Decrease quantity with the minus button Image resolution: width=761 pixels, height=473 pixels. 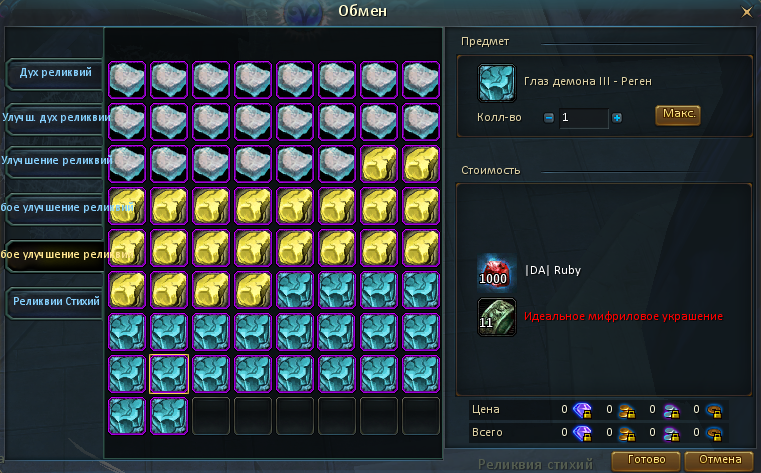coord(548,117)
